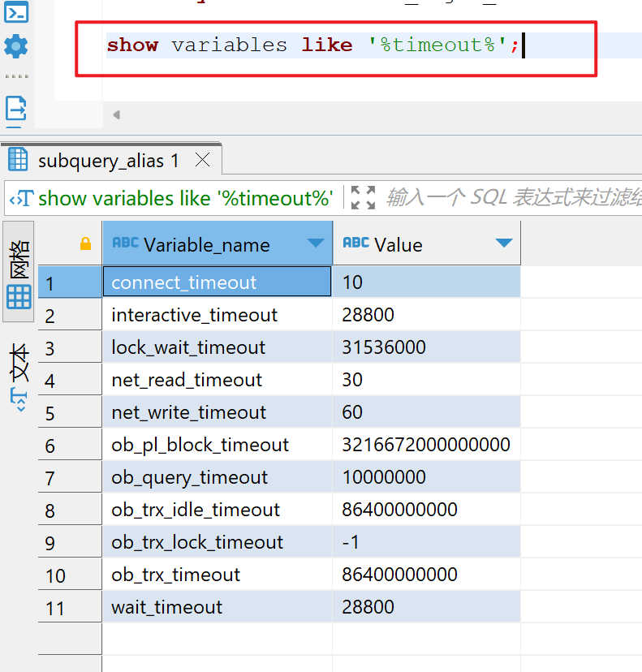Open Value column filter dropdown arrow
The height and width of the screenshot is (672, 642).
coord(503,243)
